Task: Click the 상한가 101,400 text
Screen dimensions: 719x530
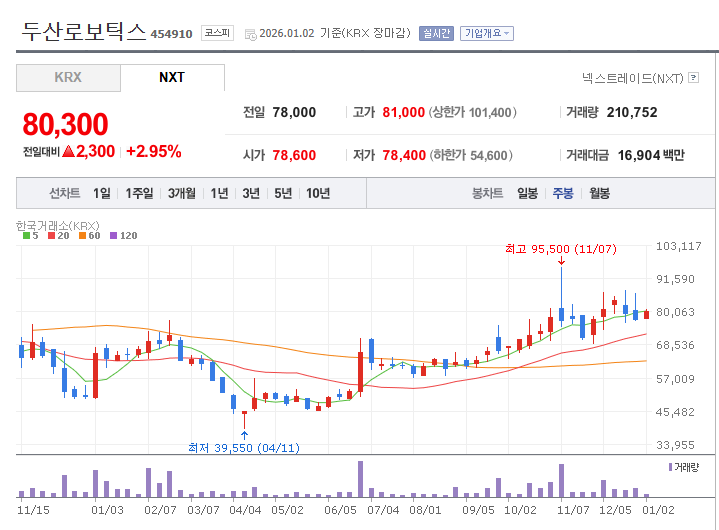Action: 472,112
